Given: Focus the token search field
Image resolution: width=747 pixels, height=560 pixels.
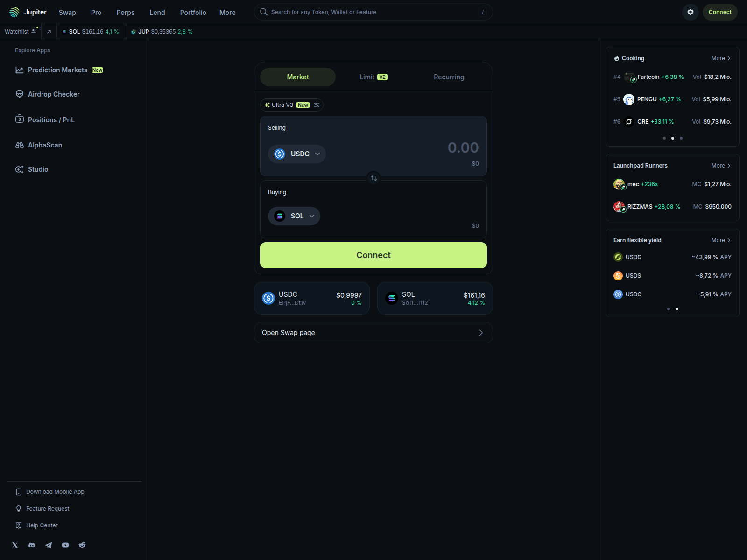Looking at the screenshot, I should coord(373,12).
